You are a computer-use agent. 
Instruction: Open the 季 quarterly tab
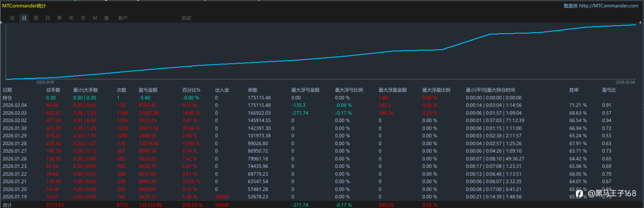[x=59, y=18]
